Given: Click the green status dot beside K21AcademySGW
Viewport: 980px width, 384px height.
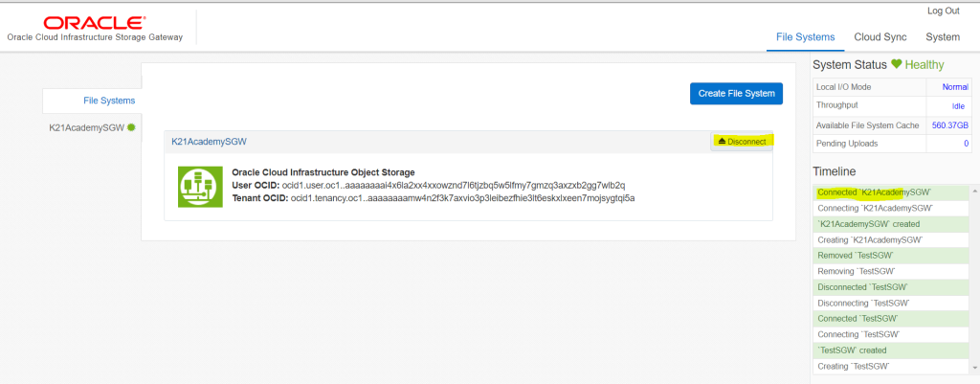Looking at the screenshot, I should (131, 127).
